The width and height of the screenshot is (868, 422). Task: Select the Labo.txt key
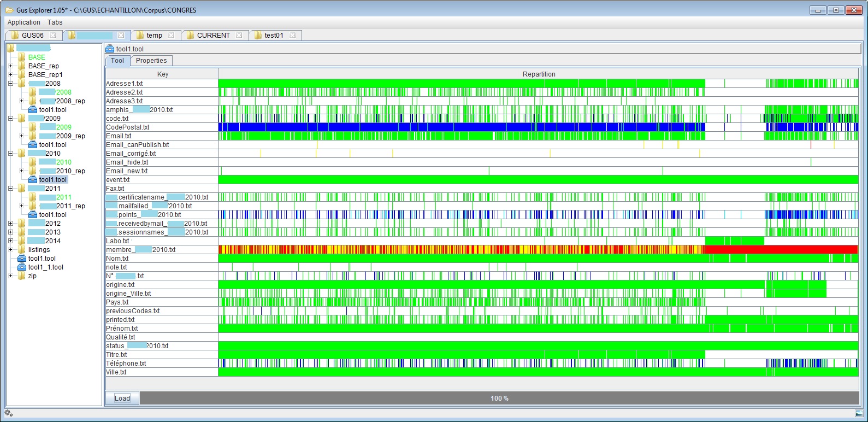click(x=162, y=241)
